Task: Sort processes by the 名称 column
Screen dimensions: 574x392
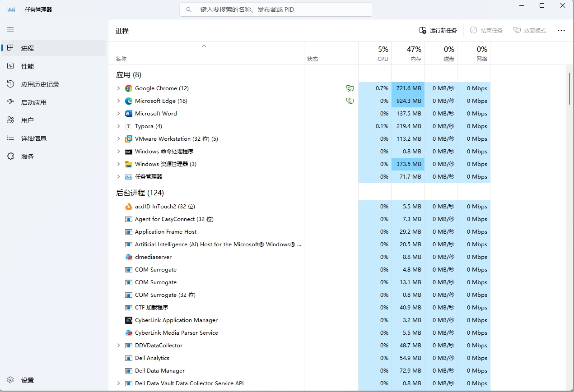Action: [x=206, y=53]
